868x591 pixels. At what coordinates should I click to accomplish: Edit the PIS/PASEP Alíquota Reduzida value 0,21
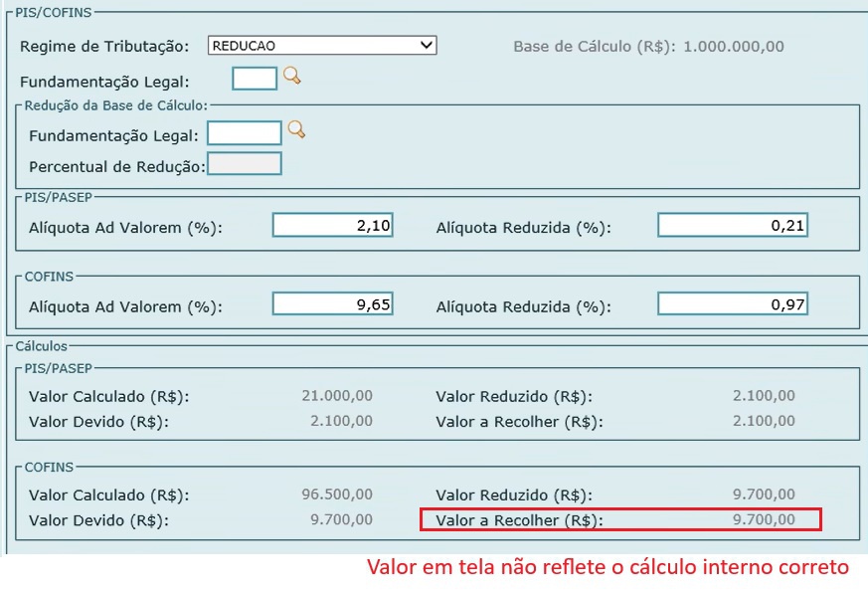(x=732, y=225)
